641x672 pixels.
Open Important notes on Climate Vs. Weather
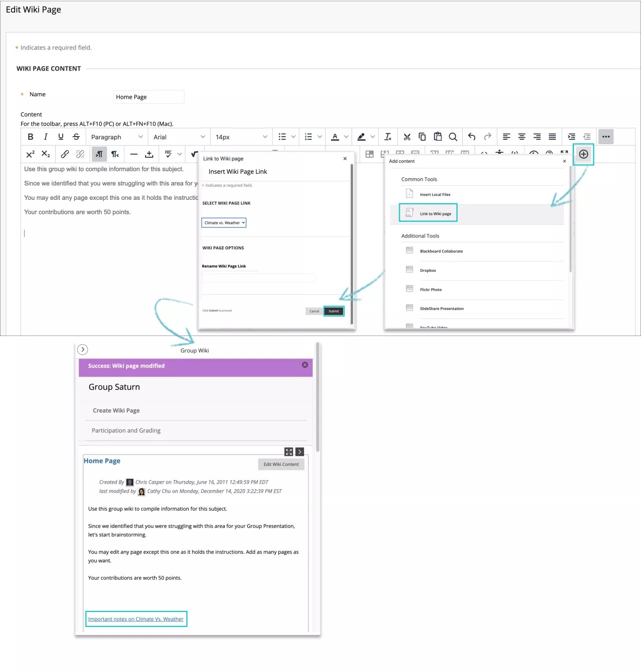coord(136,619)
